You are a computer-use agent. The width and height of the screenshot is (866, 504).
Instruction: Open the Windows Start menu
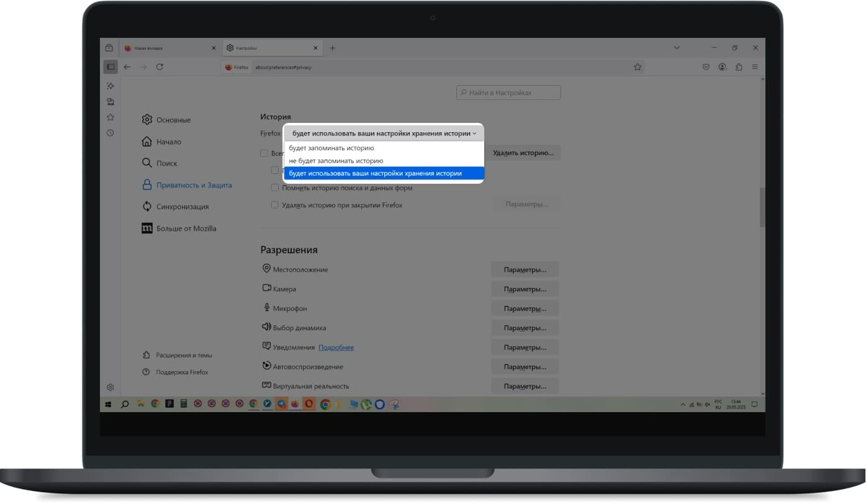108,404
